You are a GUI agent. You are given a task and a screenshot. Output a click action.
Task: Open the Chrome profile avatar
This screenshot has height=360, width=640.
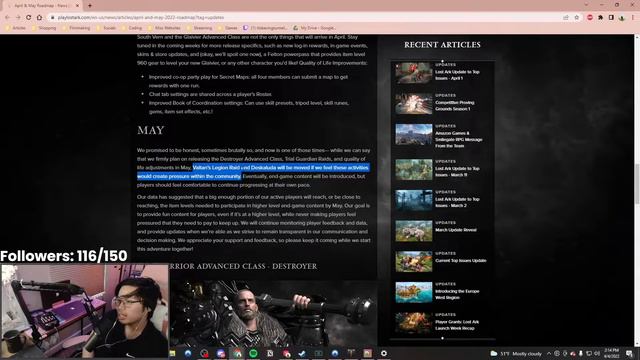pos(622,18)
